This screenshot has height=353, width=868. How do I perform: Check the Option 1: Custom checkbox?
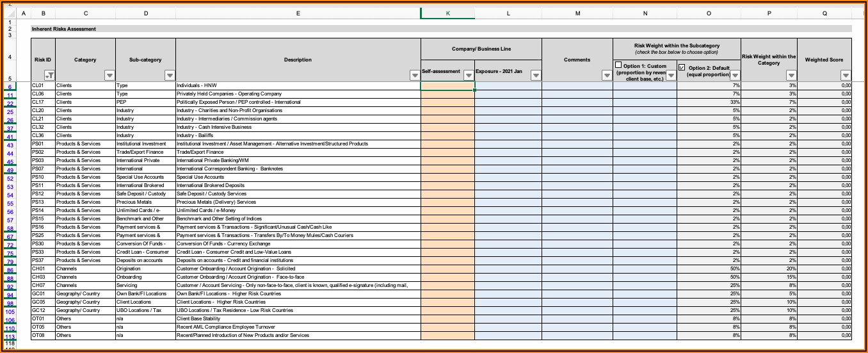618,65
